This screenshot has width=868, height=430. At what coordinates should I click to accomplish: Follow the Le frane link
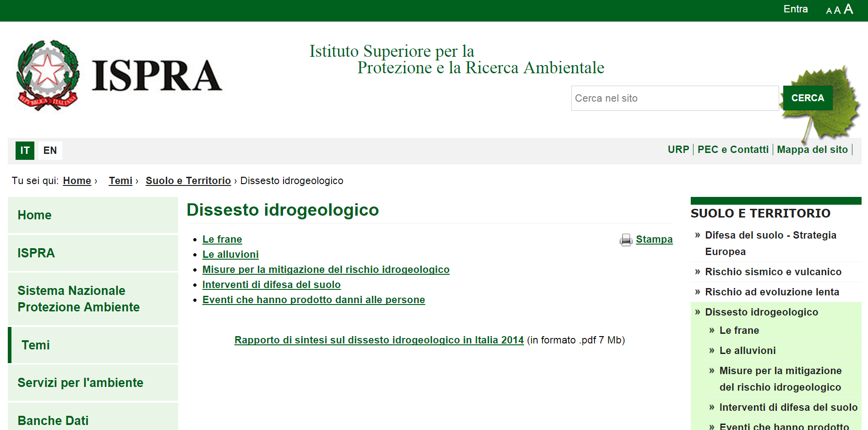pyautogui.click(x=222, y=239)
